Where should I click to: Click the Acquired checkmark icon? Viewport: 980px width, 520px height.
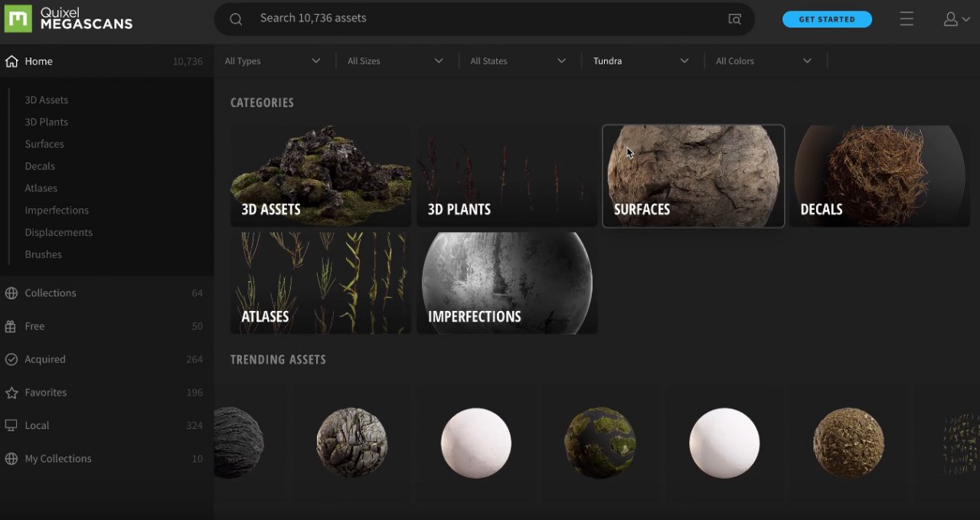click(11, 359)
